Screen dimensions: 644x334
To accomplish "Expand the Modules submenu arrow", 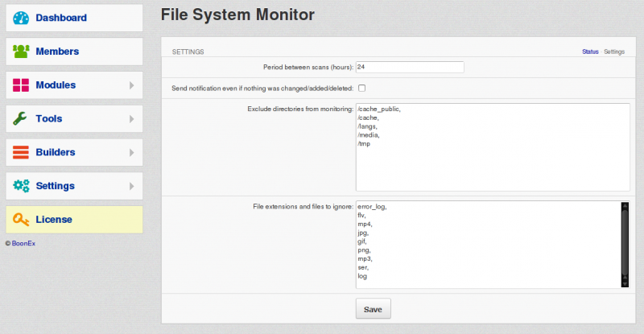I will tap(132, 85).
